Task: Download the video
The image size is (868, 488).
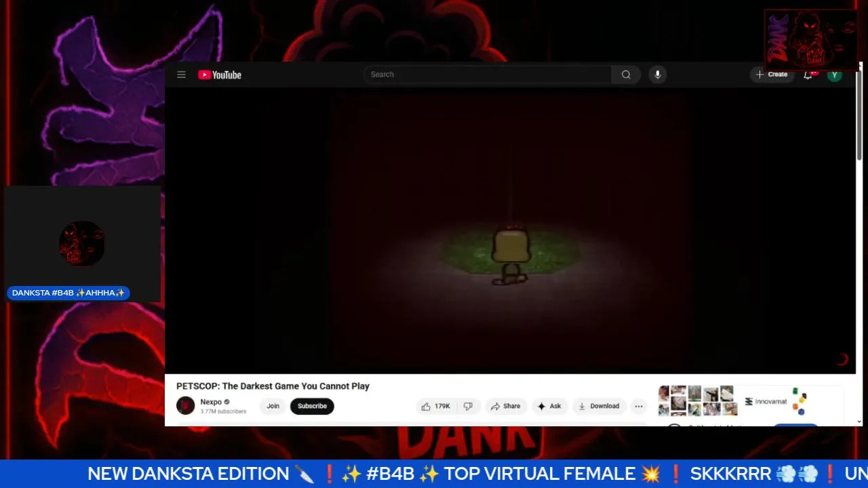Action: pos(598,406)
